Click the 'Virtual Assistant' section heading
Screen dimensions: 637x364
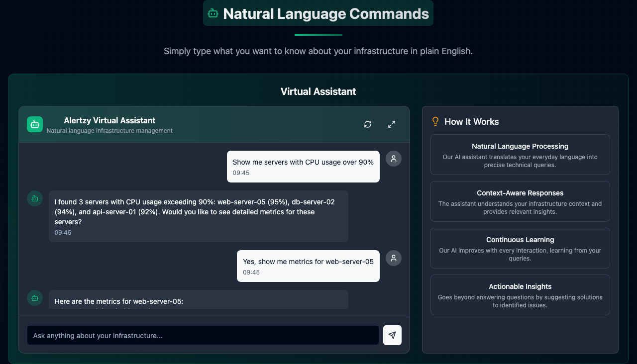click(318, 91)
